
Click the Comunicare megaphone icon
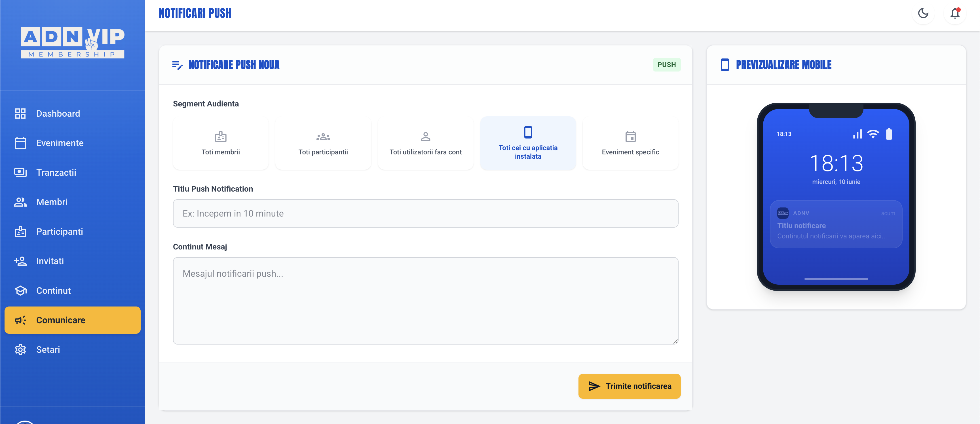point(20,320)
